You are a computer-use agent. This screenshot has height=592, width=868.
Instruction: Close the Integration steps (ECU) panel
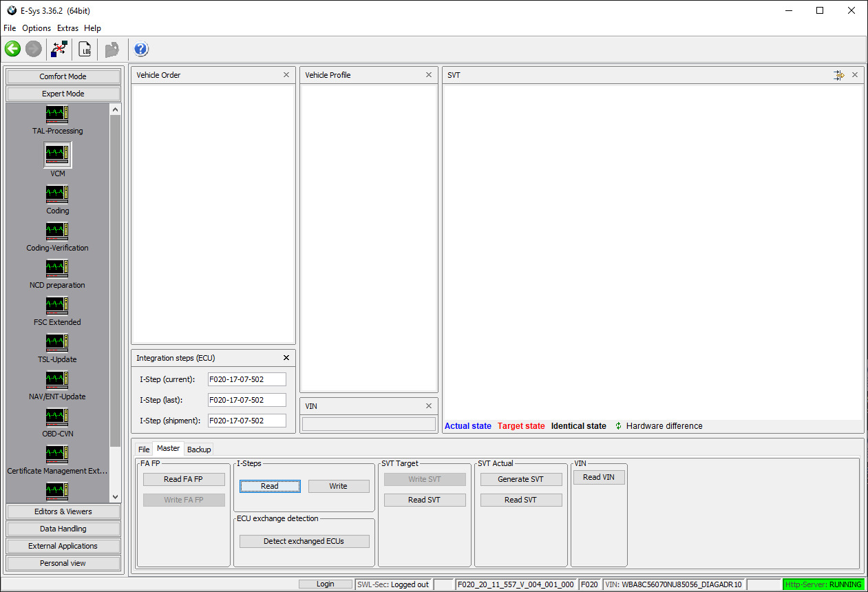point(286,358)
